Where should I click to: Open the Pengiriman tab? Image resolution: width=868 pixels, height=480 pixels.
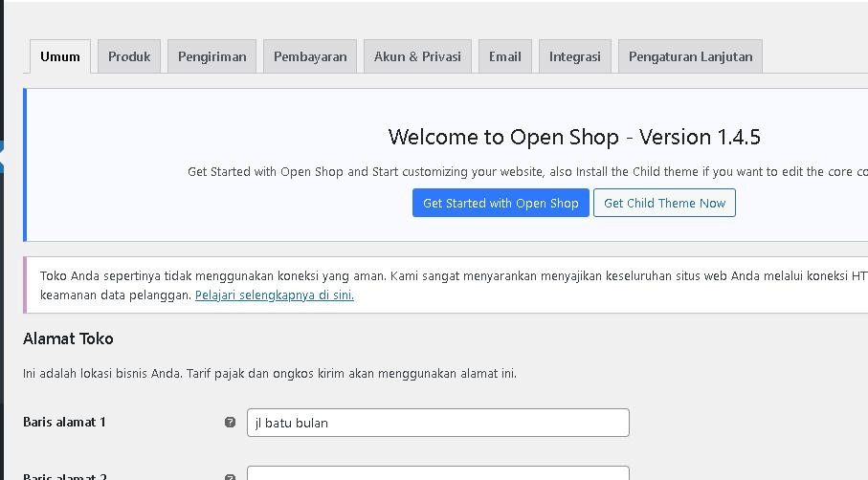pos(212,56)
